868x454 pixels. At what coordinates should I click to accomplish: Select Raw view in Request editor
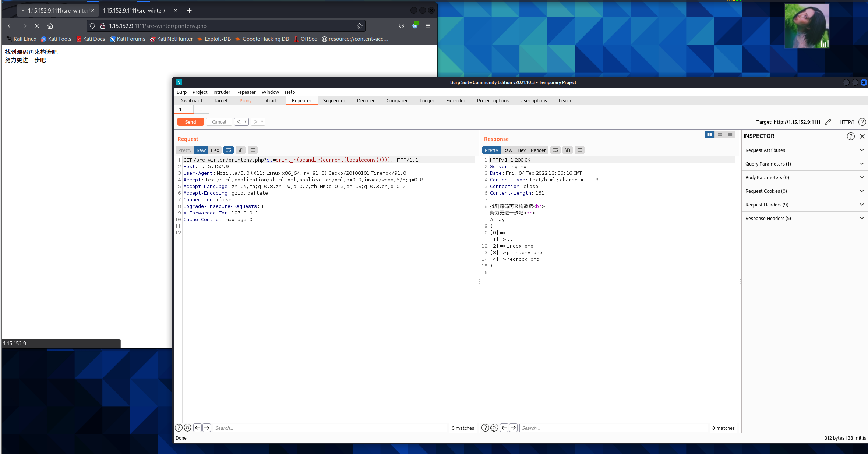coord(201,150)
